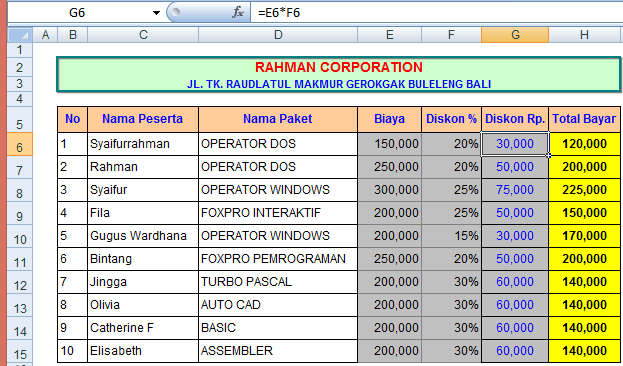
Task: Select column H header
Action: tap(584, 35)
